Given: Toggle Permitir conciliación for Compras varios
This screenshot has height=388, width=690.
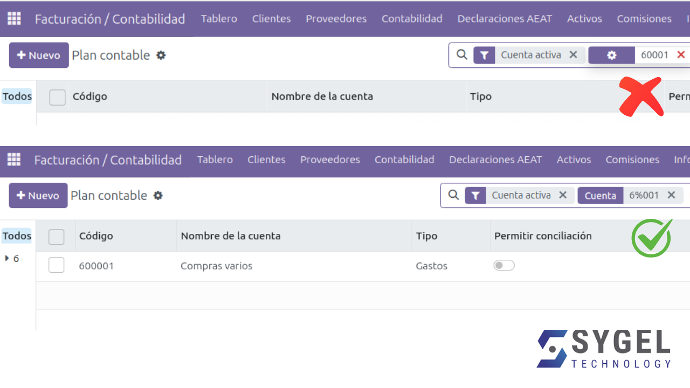Looking at the screenshot, I should (x=504, y=265).
